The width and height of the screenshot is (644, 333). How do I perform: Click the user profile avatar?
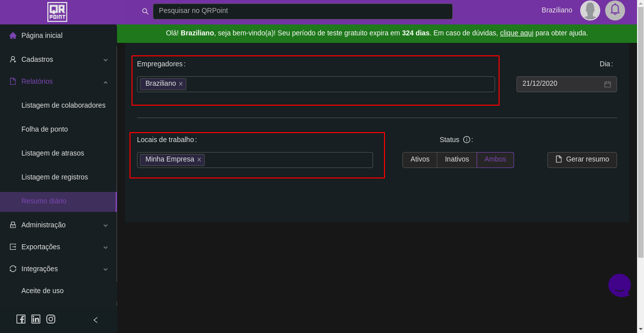[590, 10]
